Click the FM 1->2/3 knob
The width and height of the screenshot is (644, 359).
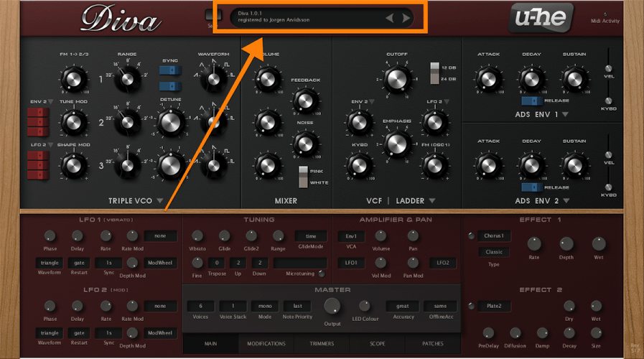coord(73,78)
